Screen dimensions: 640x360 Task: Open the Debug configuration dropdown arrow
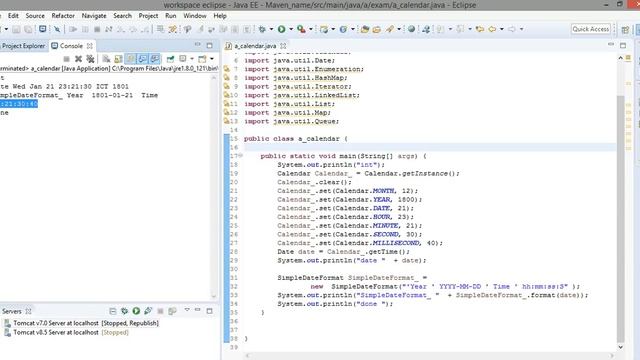(271, 29)
